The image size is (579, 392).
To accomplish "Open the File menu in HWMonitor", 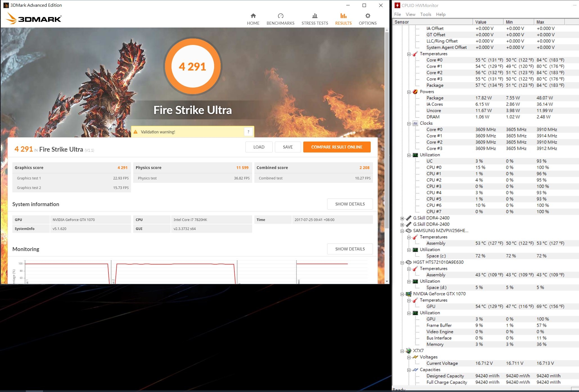I will point(397,14).
